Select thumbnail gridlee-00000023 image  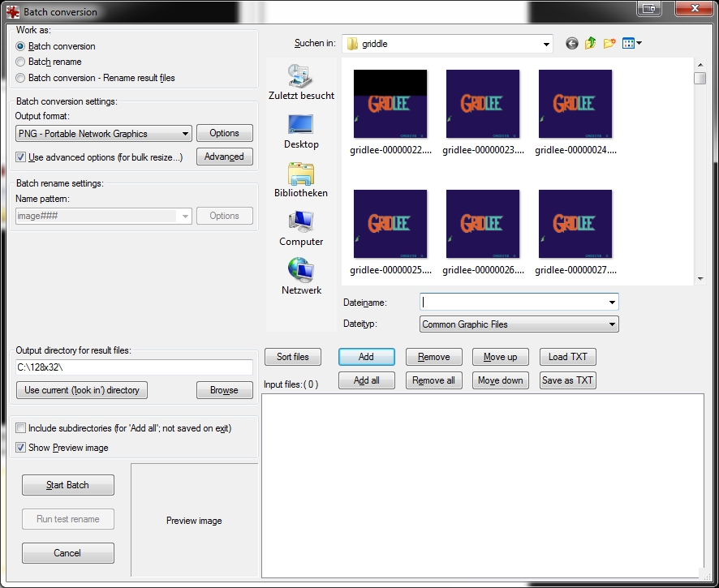click(483, 105)
